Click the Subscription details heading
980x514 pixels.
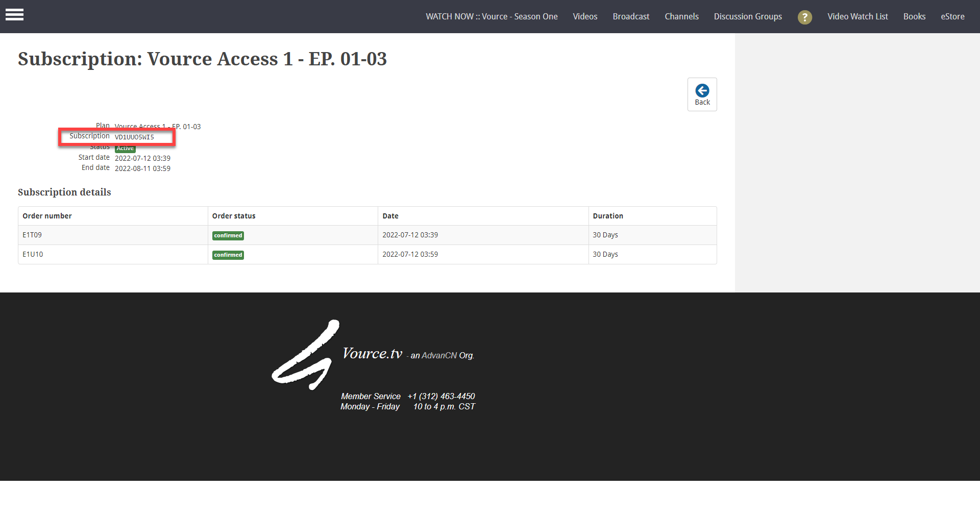(64, 192)
